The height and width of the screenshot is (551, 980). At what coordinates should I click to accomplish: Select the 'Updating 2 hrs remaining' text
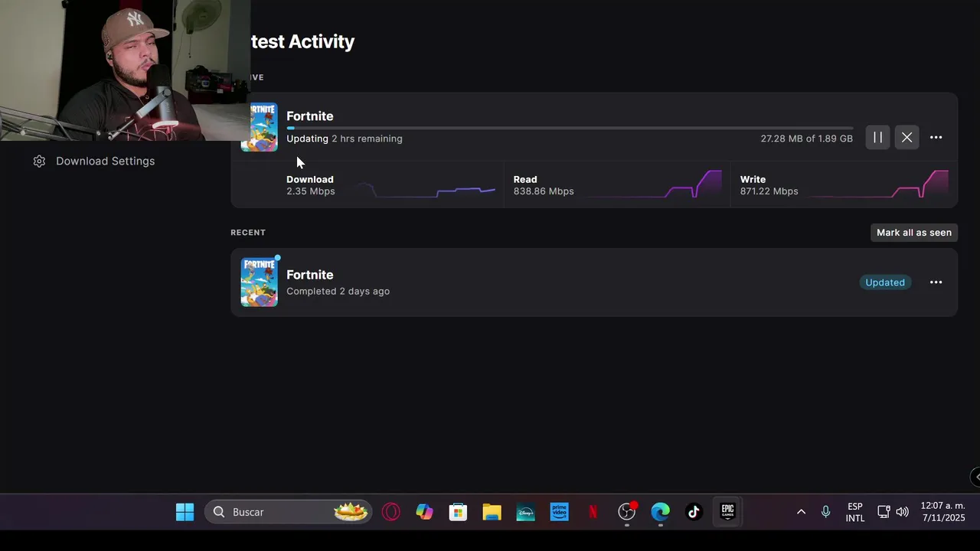click(x=345, y=139)
